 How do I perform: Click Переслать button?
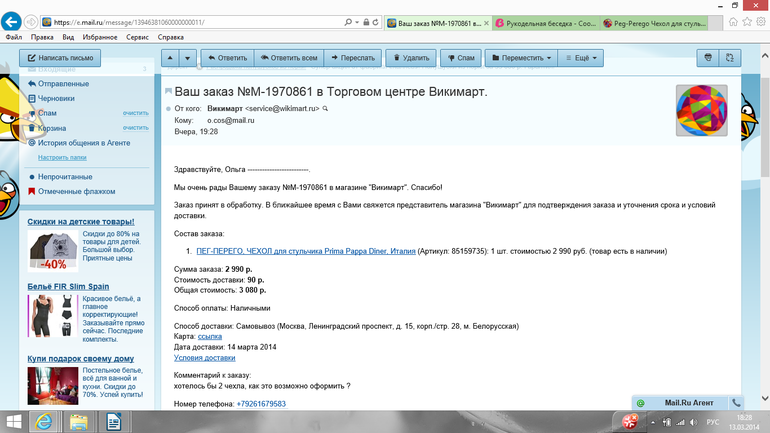click(x=353, y=58)
